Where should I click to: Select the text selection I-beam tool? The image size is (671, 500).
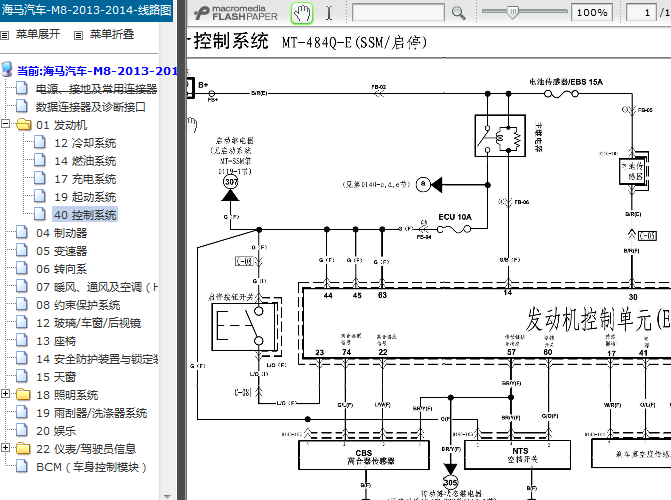pos(329,13)
